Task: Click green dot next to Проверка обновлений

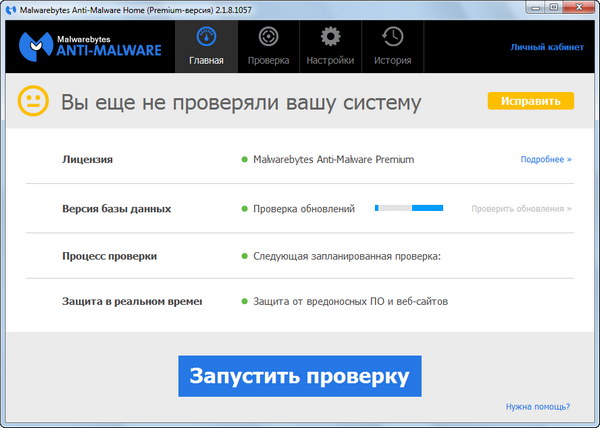Action: [243, 209]
